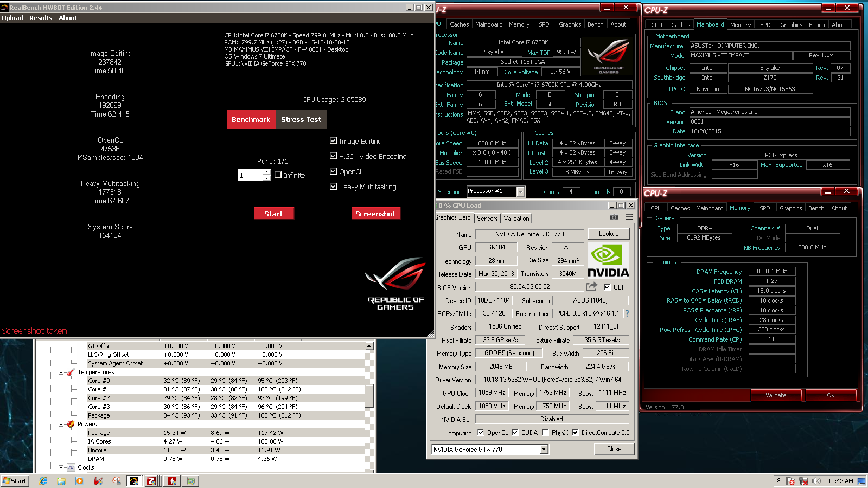Image resolution: width=868 pixels, height=488 pixels.
Task: Open Action Center flag tray icon
Action: pyautogui.click(x=791, y=481)
